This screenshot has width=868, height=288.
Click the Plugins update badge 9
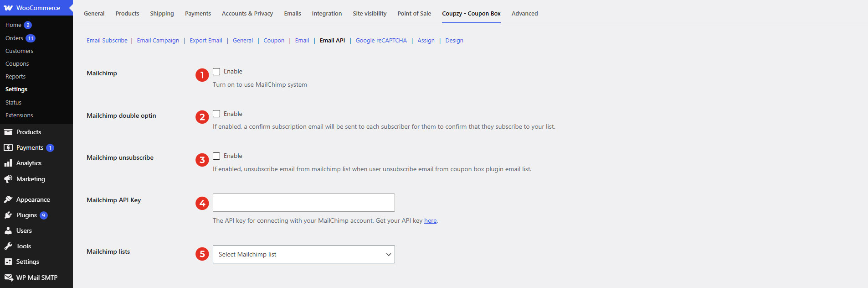tap(44, 215)
